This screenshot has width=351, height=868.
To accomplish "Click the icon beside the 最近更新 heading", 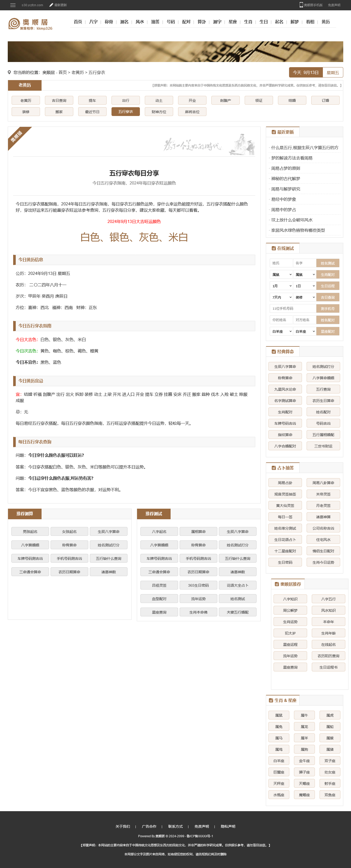I will tap(274, 132).
